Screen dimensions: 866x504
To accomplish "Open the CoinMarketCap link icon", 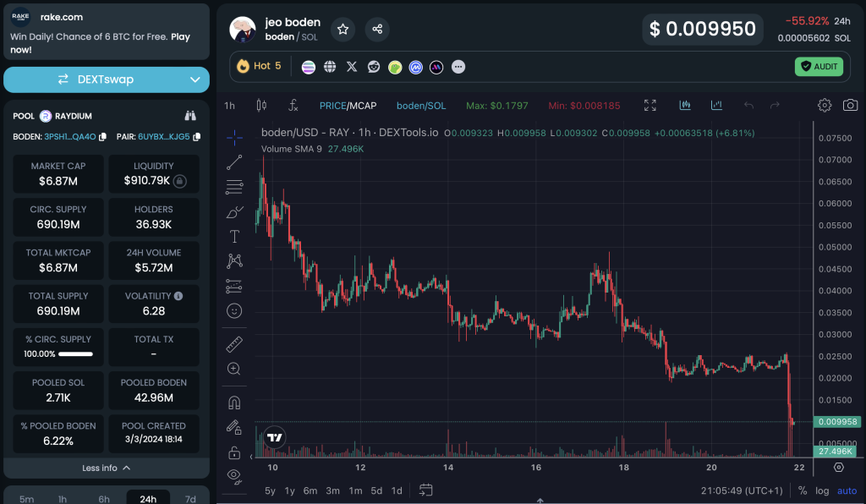I will click(x=415, y=68).
